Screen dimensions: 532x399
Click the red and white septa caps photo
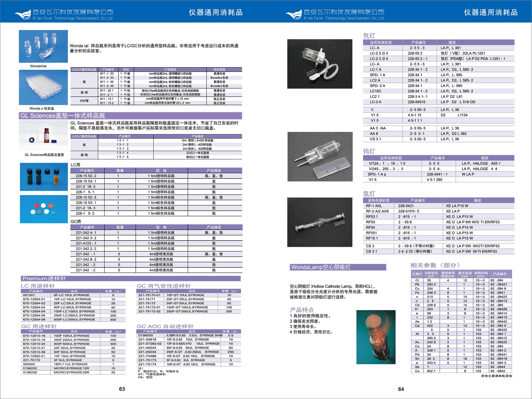pyautogui.click(x=44, y=209)
